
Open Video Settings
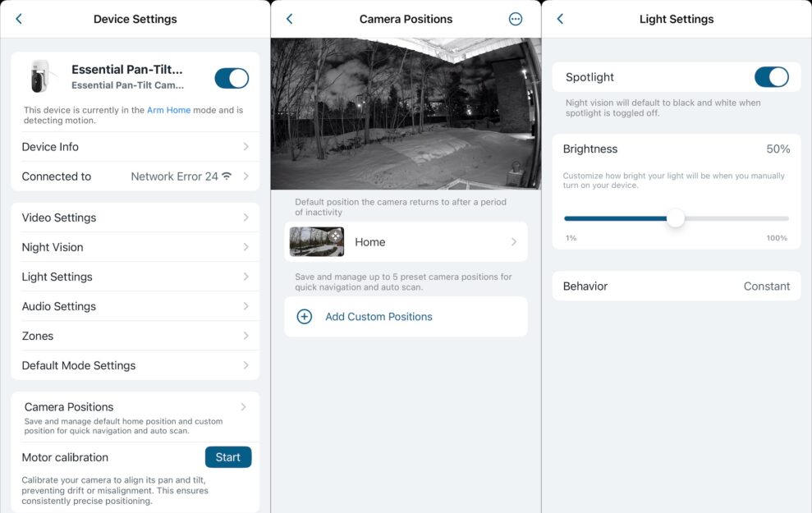click(x=135, y=218)
